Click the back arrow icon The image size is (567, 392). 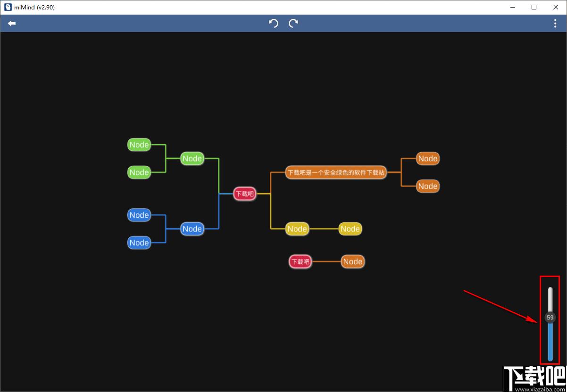tap(12, 23)
